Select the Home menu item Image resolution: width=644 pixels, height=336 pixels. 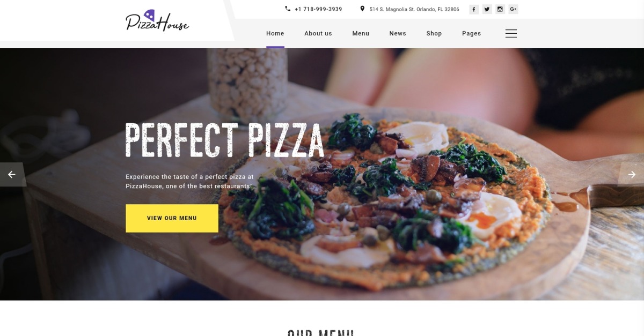click(275, 33)
